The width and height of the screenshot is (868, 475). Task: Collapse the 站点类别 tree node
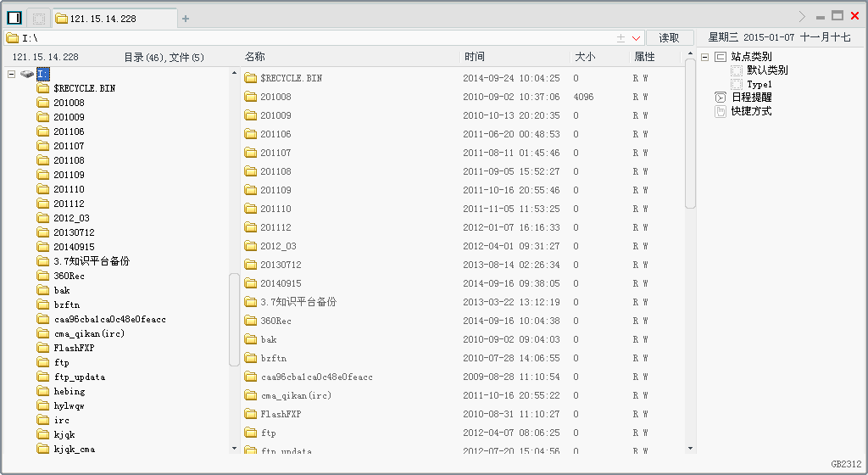pos(704,57)
